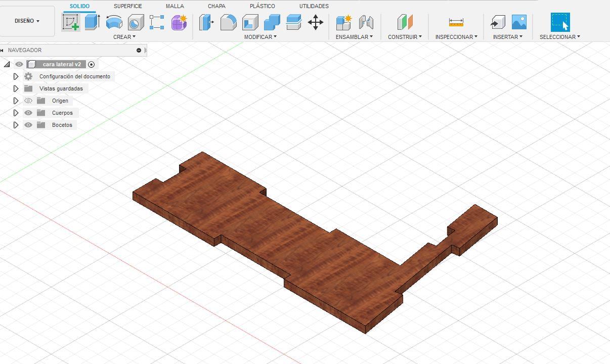Select the Bocetos label

tap(62, 125)
